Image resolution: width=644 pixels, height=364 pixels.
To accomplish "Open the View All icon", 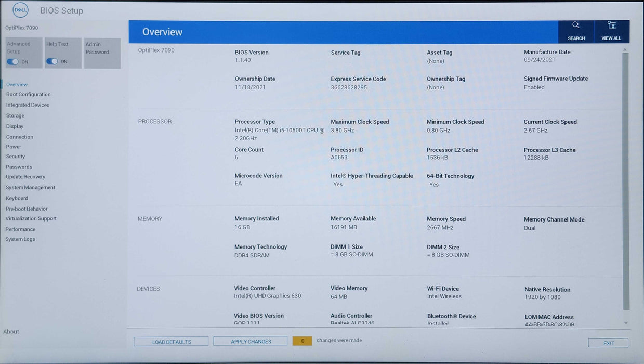I will point(611,25).
